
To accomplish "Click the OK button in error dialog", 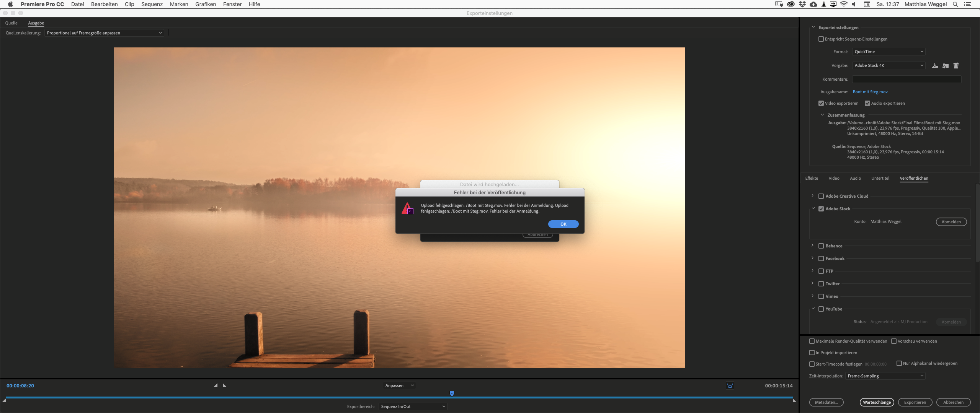I will click(x=563, y=224).
